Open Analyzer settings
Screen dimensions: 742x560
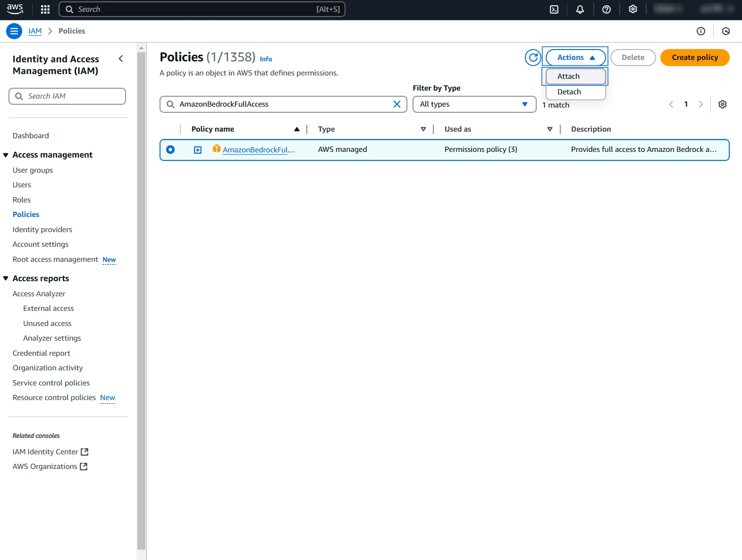coord(52,338)
